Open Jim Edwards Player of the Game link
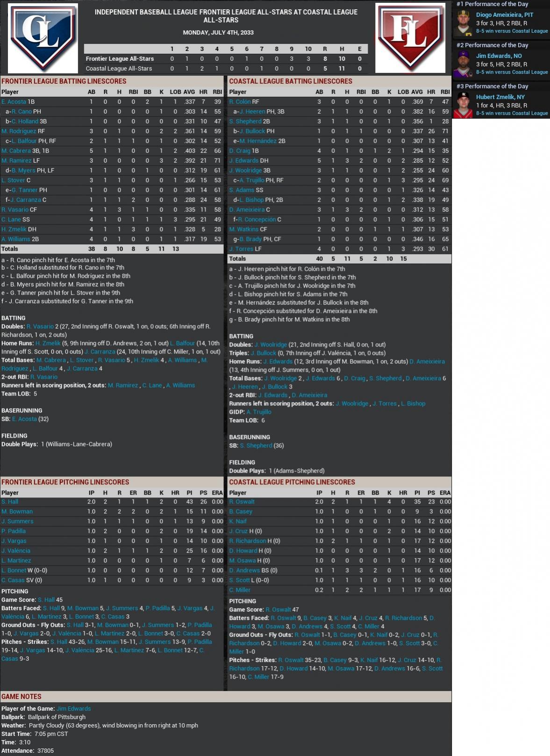 (74, 709)
